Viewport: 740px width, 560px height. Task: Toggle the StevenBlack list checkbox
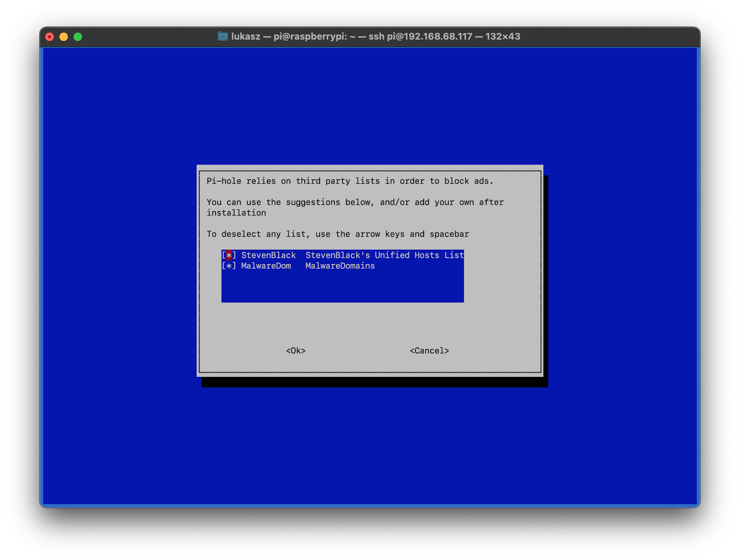pyautogui.click(x=229, y=255)
